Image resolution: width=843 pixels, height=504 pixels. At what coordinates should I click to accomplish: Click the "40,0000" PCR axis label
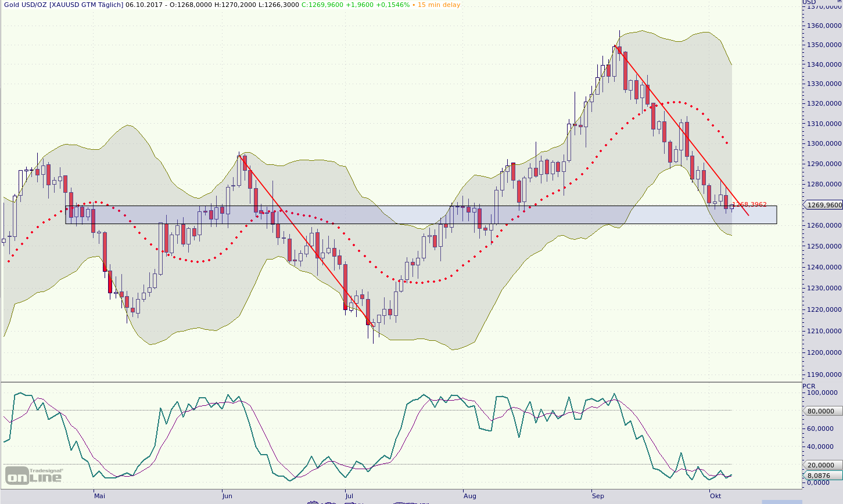(x=820, y=447)
